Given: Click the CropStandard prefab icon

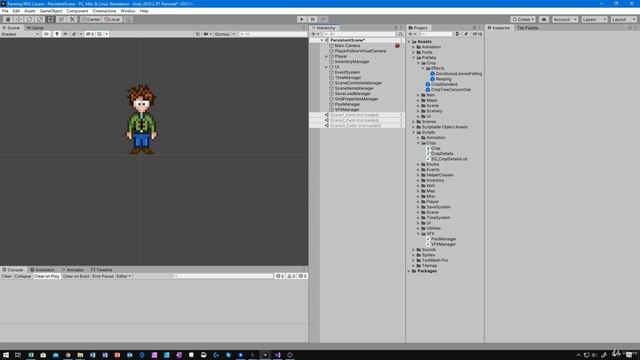Looking at the screenshot, I should click(x=428, y=84).
